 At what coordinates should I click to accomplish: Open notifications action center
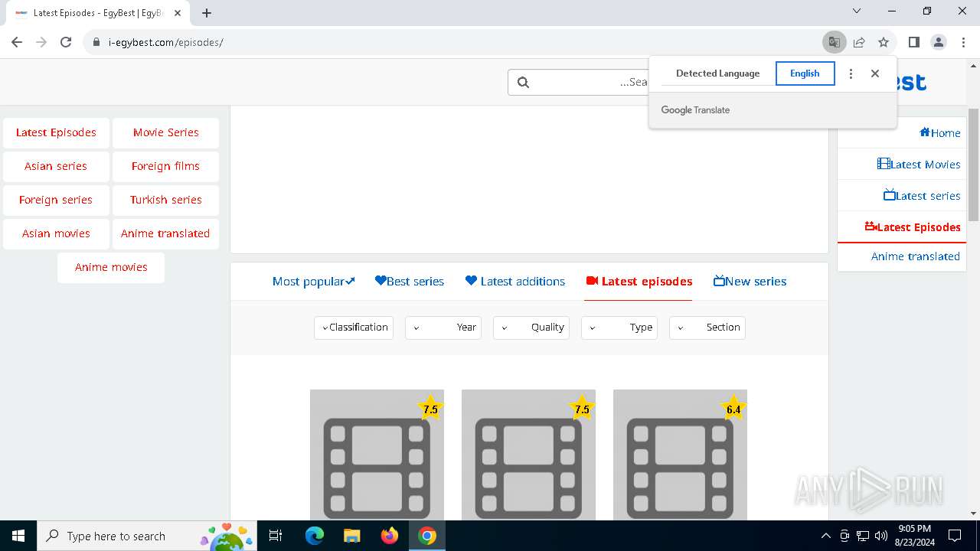click(x=955, y=536)
